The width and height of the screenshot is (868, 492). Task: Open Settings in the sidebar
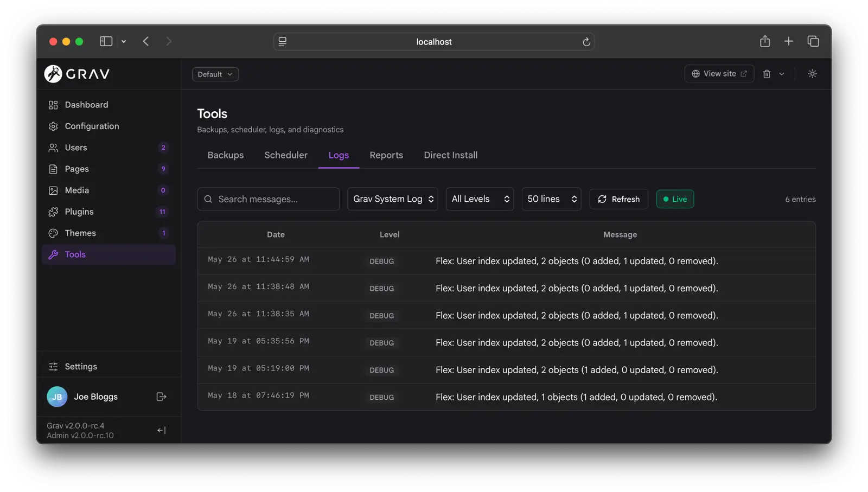108,367
